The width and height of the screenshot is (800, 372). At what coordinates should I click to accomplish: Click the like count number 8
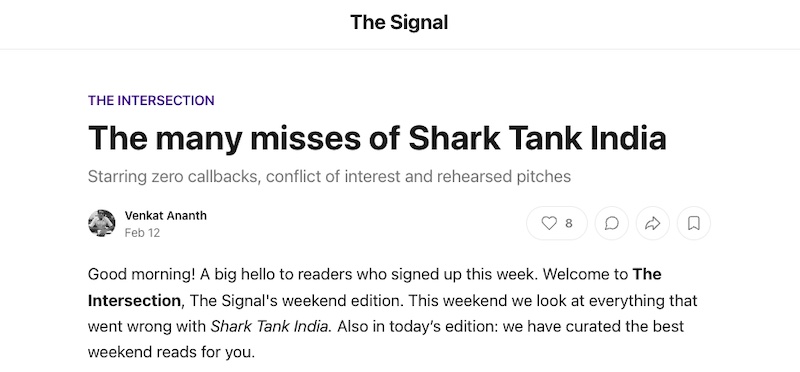click(569, 223)
